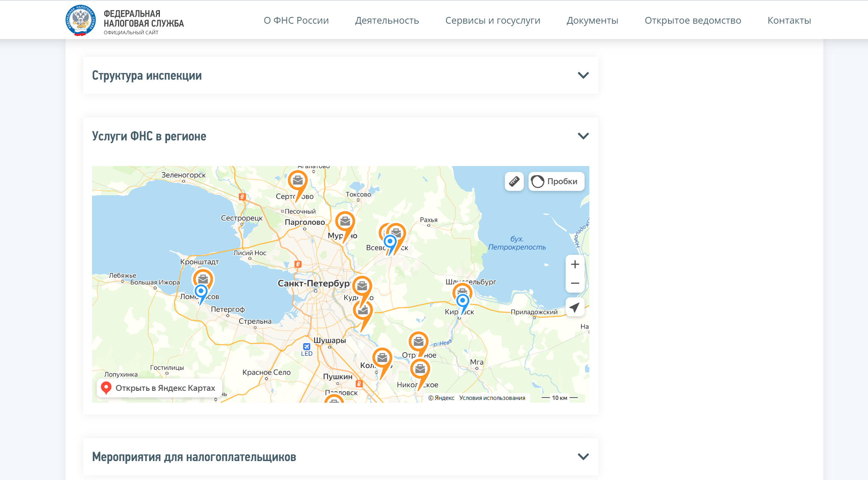
Task: Click the Мга label on map
Action: [477, 362]
